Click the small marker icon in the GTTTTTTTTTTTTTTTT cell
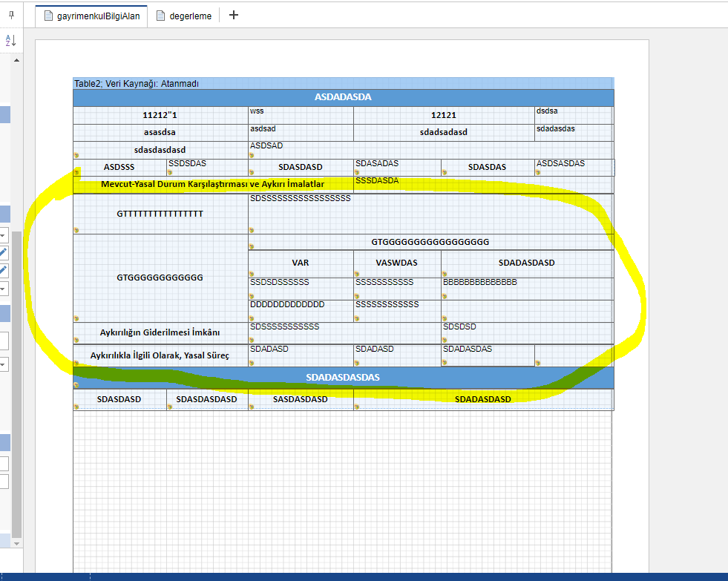Screen dimensions: 728x581 click(76, 230)
